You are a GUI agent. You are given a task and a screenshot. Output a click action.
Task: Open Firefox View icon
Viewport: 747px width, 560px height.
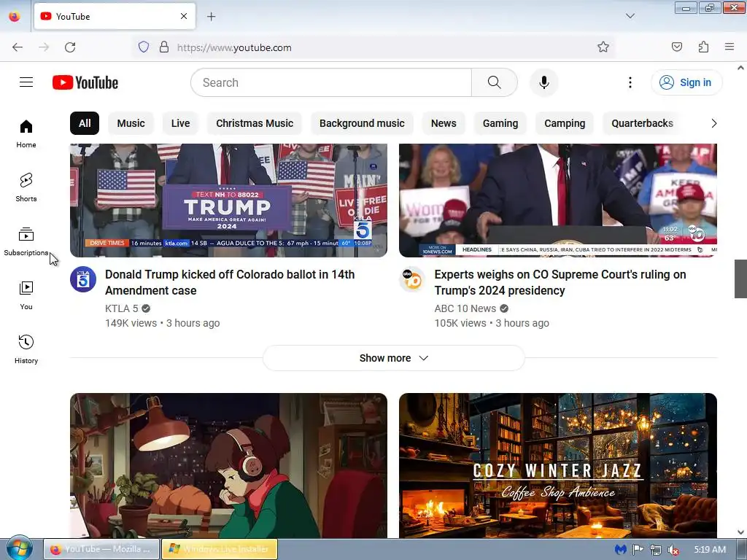[x=15, y=16]
